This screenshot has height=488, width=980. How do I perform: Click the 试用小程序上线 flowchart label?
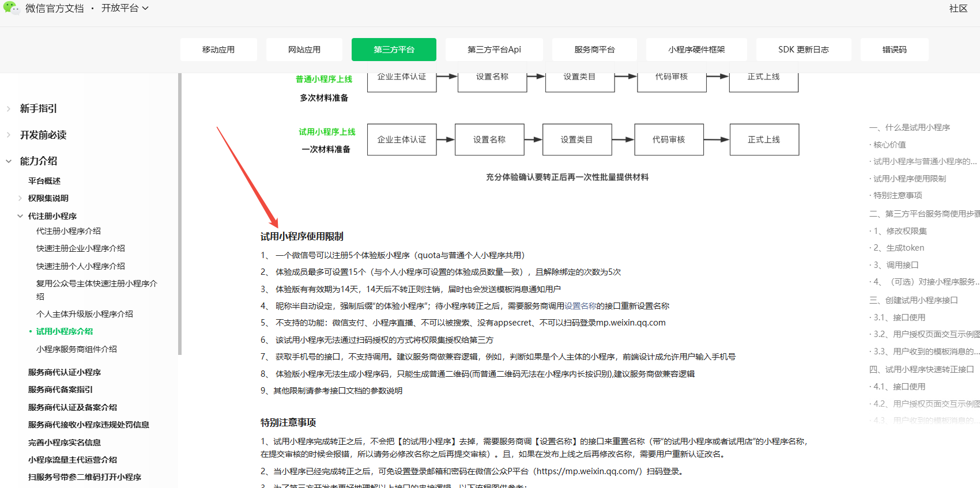point(327,132)
